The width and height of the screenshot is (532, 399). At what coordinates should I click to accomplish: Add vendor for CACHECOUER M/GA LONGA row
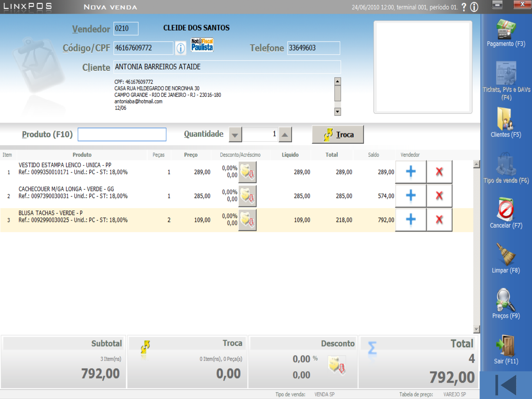coord(411,196)
